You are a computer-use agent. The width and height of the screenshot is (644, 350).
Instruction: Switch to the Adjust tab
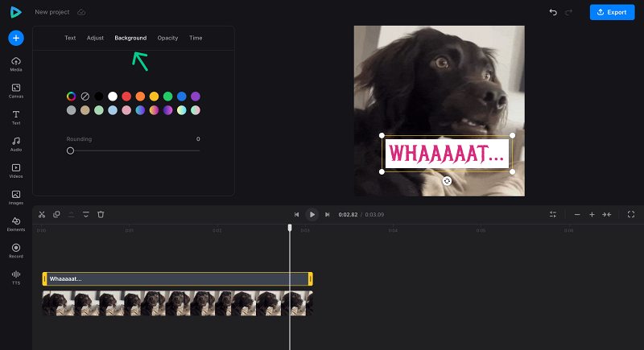95,38
